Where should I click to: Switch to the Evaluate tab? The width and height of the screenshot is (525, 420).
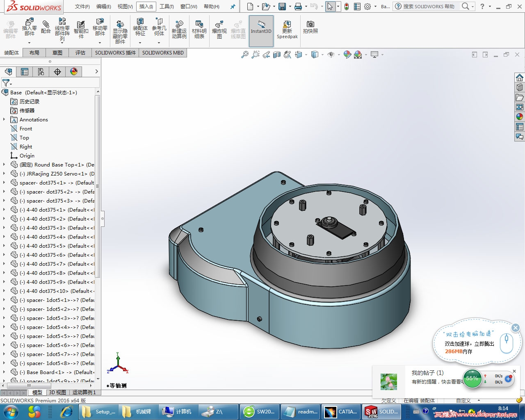coord(80,52)
